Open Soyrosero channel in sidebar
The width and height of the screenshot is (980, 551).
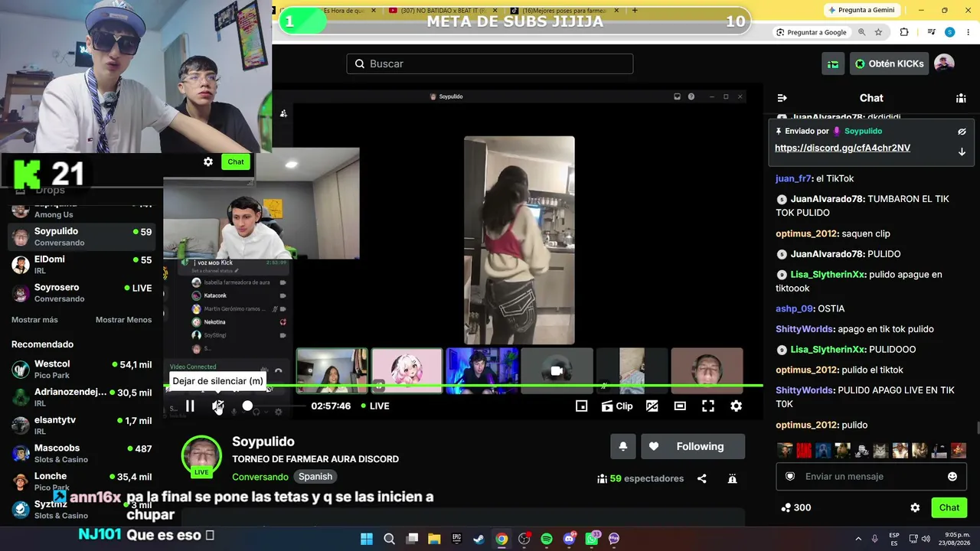tap(82, 292)
